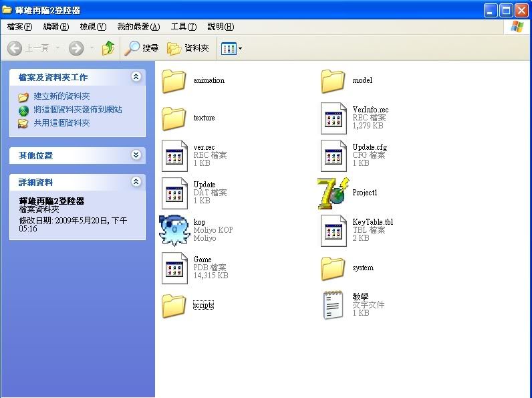Open the Views dropdown button

(x=232, y=48)
